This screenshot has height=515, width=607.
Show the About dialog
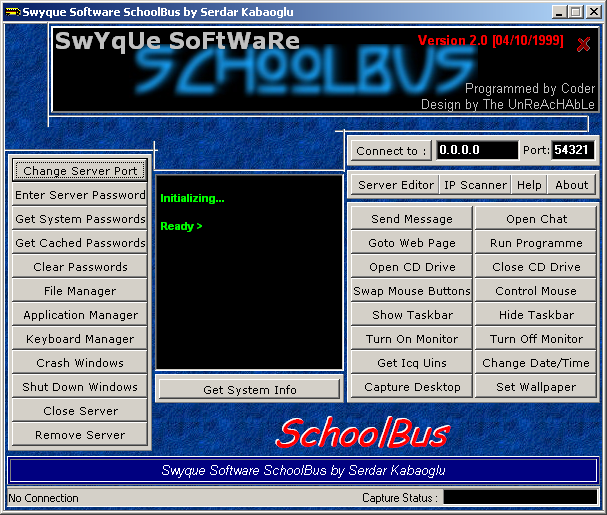click(572, 185)
